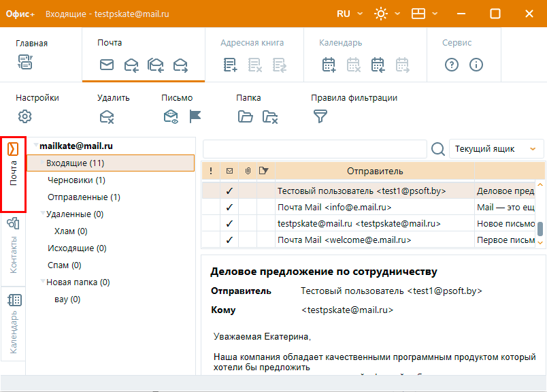Select the Черновики (1) folder

[76, 180]
